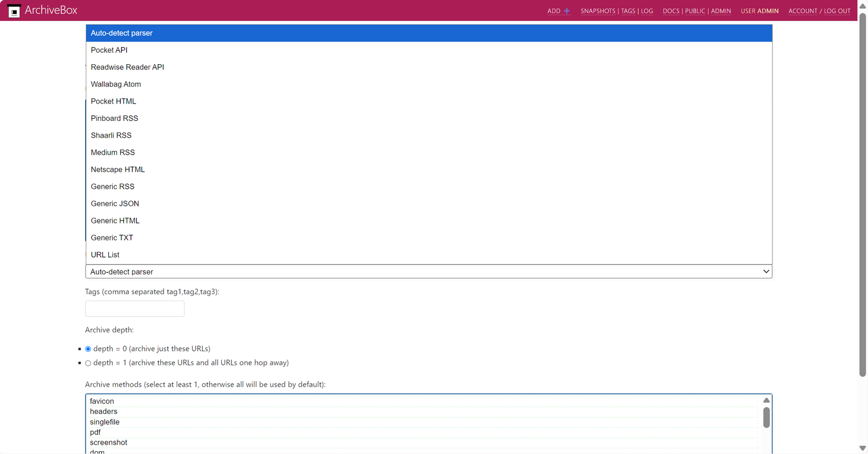Click the archive methods list scrollbar thumb
This screenshot has height=454, width=868.
click(x=766, y=418)
